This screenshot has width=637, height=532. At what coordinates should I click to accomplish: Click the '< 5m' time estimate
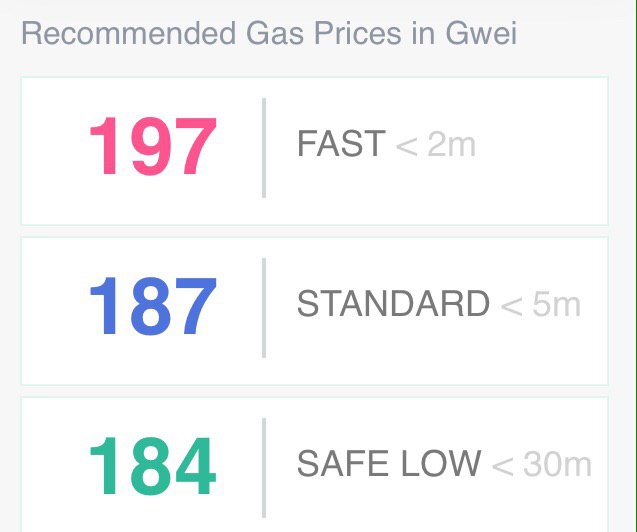click(x=541, y=304)
